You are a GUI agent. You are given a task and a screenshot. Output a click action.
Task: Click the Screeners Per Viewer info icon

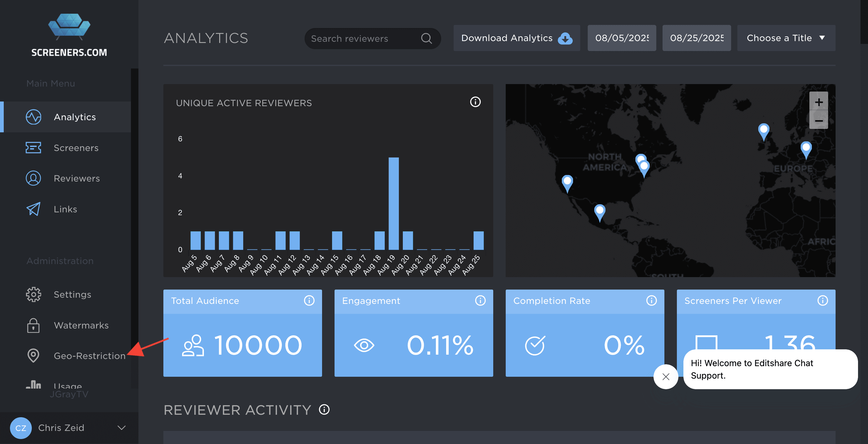pyautogui.click(x=822, y=300)
